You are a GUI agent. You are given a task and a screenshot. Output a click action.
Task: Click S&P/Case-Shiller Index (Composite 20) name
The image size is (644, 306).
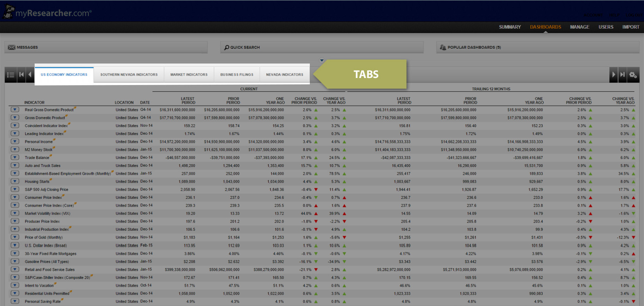pos(57,278)
